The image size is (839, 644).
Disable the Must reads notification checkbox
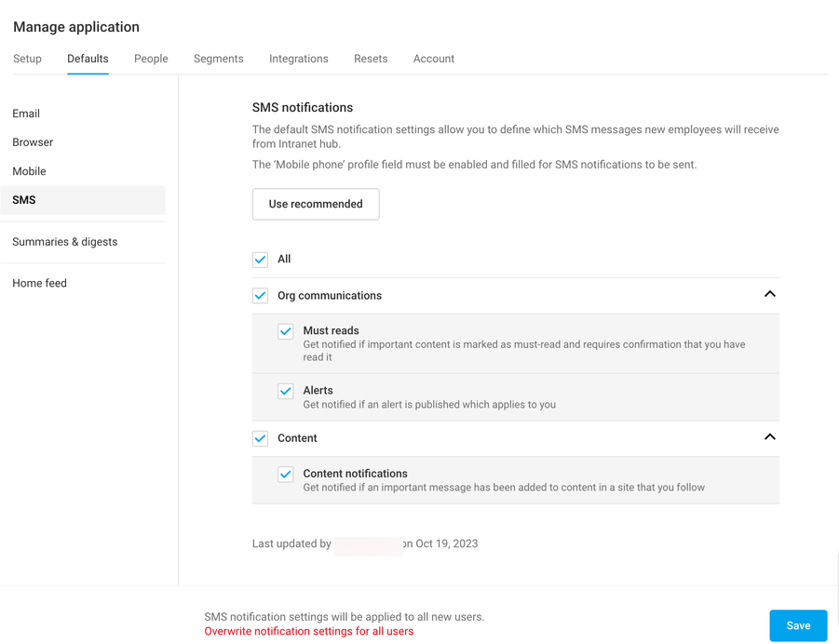(285, 331)
